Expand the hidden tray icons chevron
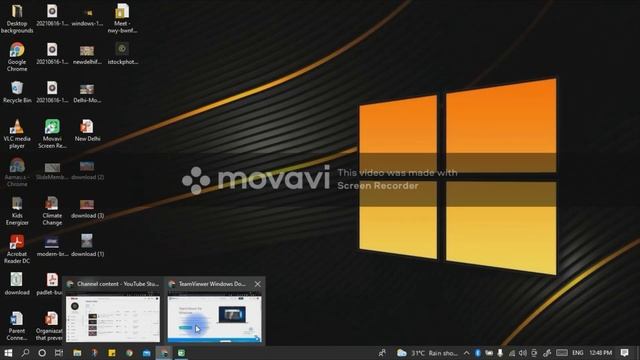This screenshot has height=360, width=640. (x=467, y=353)
